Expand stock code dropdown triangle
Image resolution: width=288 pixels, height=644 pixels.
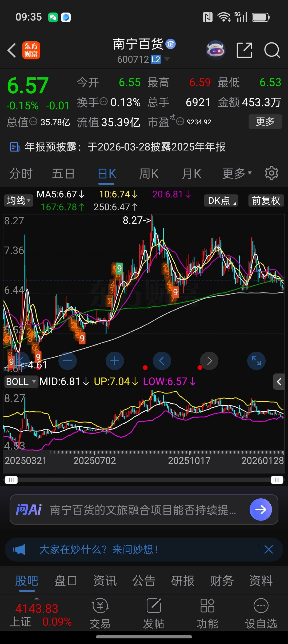tap(167, 59)
